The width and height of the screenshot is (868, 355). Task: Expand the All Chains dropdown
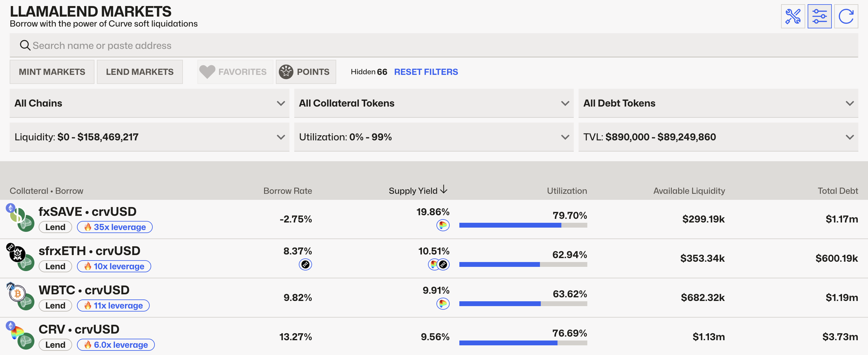(x=149, y=103)
